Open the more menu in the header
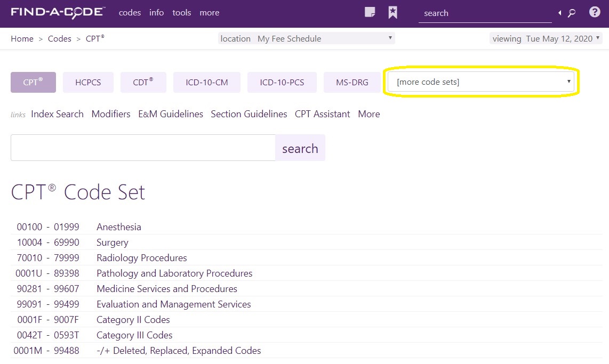The image size is (609, 364). [x=210, y=13]
